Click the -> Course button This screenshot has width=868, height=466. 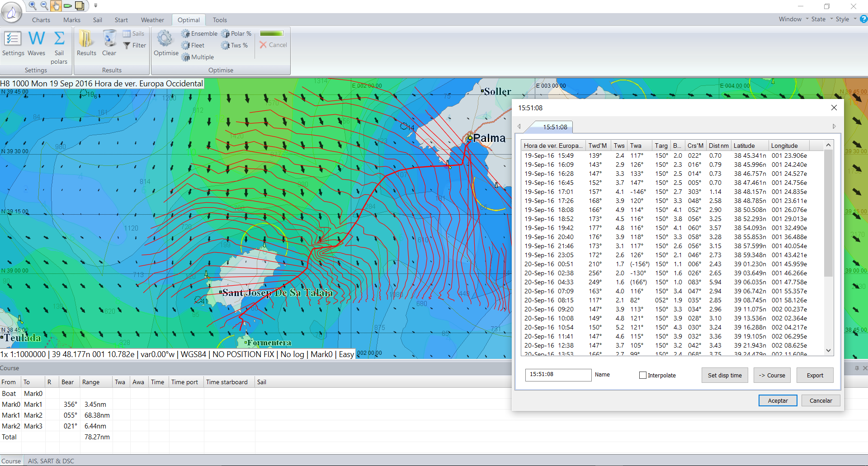point(772,375)
